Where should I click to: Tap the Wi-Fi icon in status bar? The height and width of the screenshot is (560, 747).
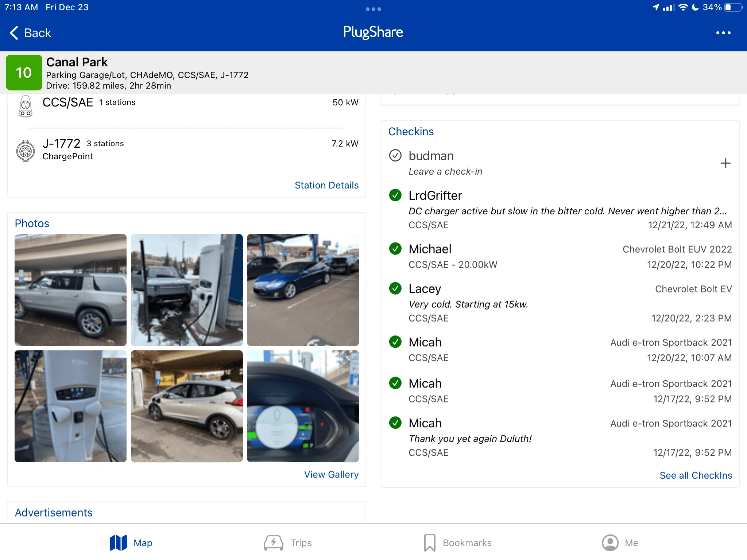tap(683, 7)
